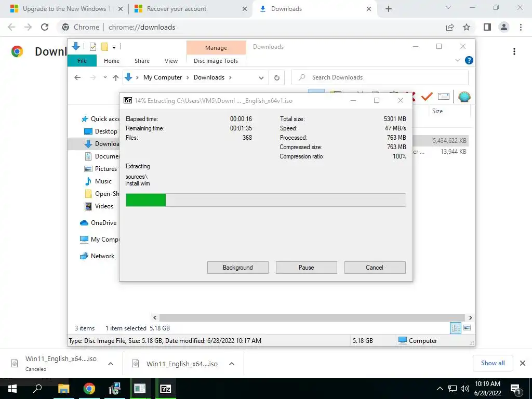Click the 5,434,622 KB file size cell
Screen dimensions: 532x399
point(449,140)
